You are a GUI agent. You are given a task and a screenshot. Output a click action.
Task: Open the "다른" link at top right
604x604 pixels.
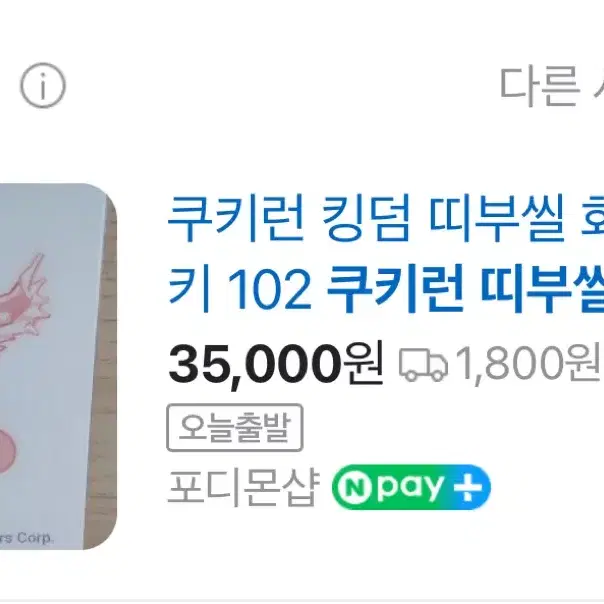pyautogui.click(x=539, y=86)
